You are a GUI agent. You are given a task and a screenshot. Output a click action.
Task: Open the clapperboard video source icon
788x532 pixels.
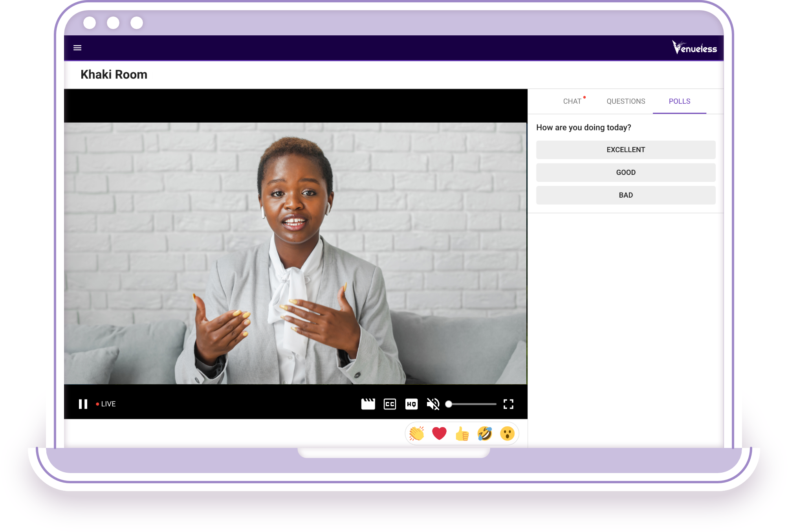(368, 404)
